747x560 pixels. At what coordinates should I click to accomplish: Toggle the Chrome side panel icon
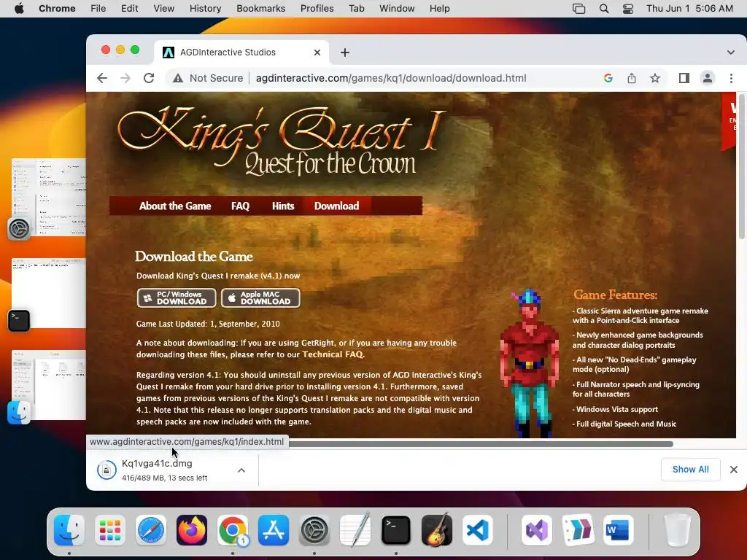click(684, 78)
